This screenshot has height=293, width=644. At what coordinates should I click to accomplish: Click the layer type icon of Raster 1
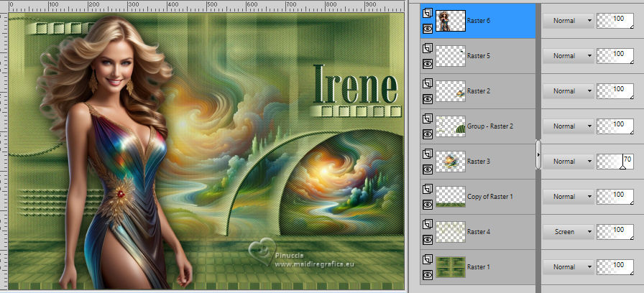[x=428, y=259]
